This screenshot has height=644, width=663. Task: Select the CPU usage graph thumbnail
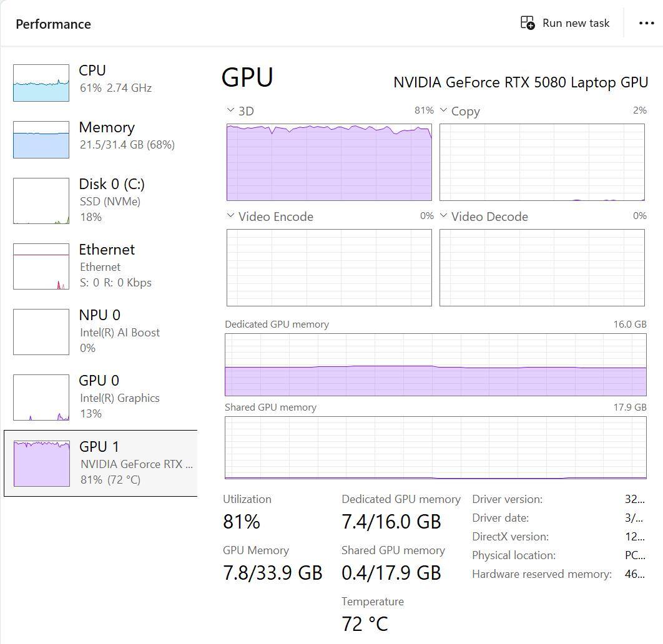tap(41, 82)
